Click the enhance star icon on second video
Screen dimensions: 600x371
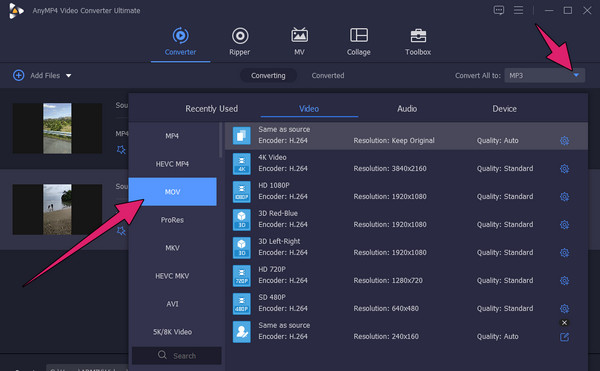[121, 231]
